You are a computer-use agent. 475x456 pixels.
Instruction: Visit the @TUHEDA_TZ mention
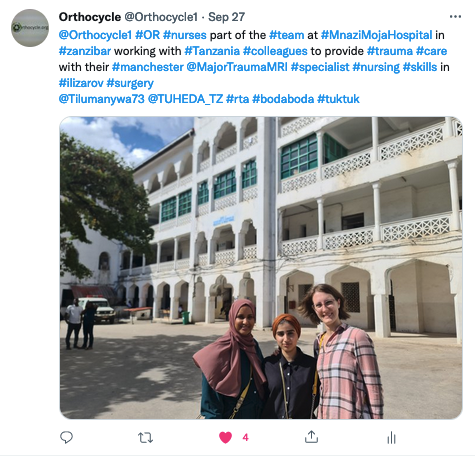tap(185, 99)
